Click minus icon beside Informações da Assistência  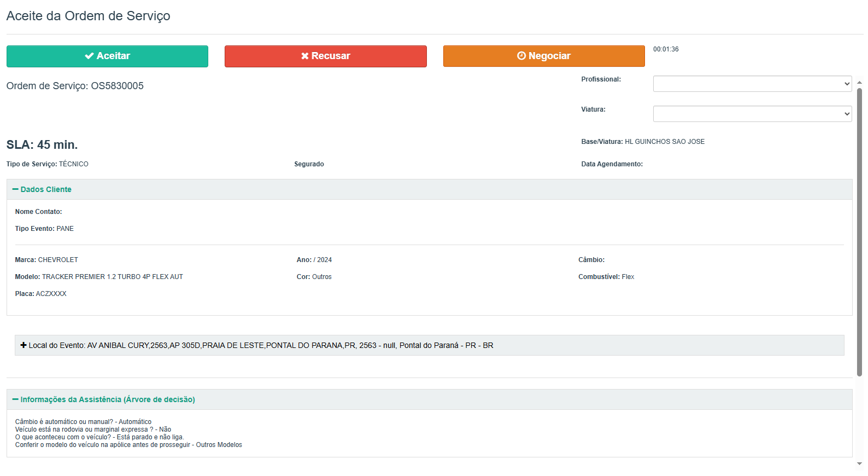click(x=15, y=399)
